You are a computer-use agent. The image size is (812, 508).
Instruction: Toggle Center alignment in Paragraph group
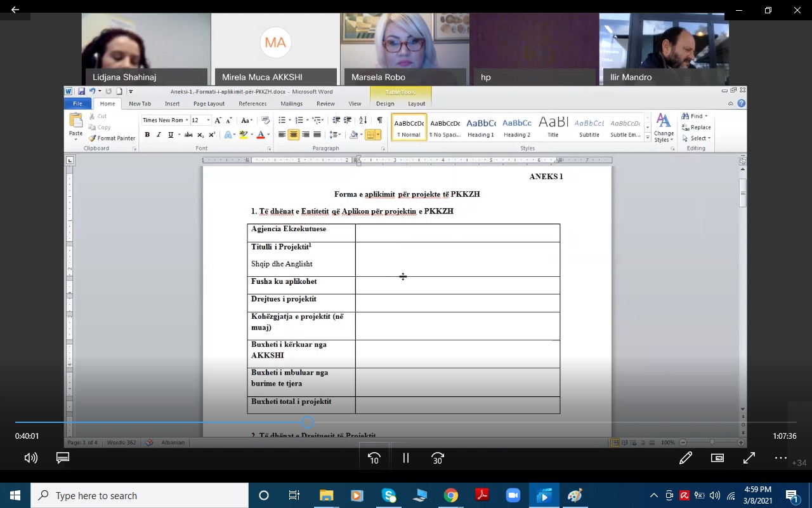click(294, 135)
